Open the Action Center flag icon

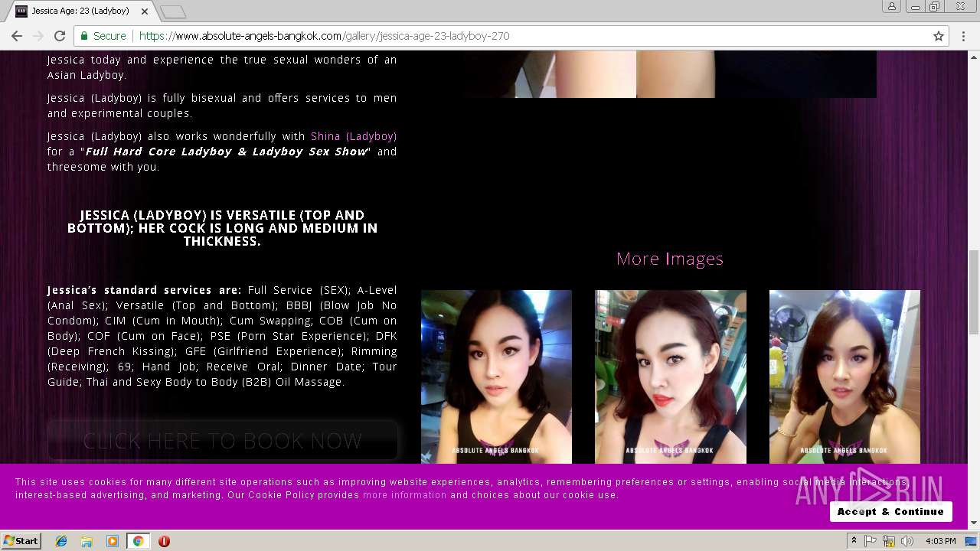tap(871, 541)
